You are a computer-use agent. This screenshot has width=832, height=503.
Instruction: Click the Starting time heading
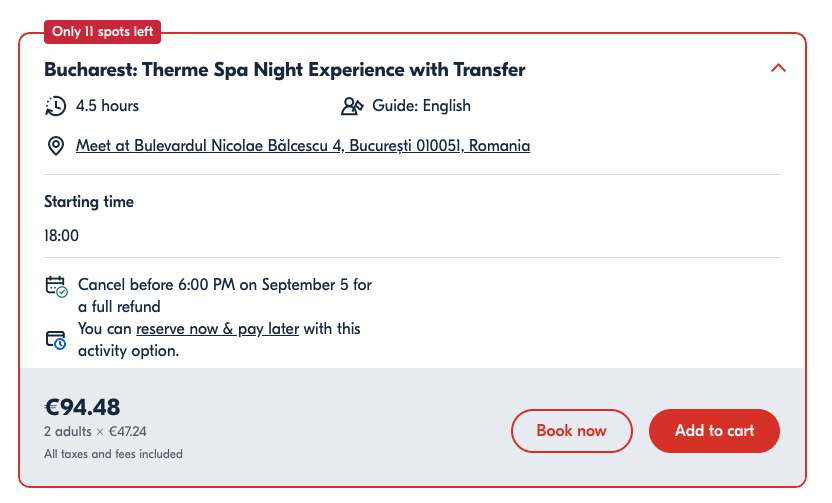[89, 202]
